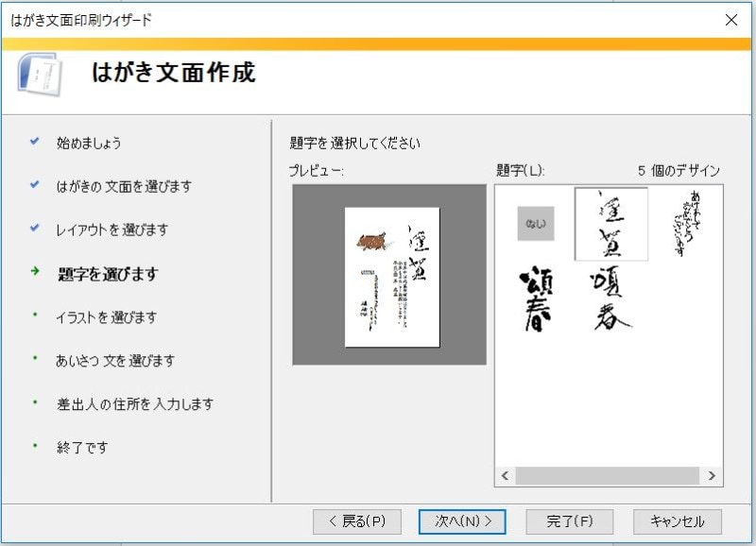Click the 差出人の住所を入力します step
Viewport: 756px width, 546px height.
tap(135, 404)
